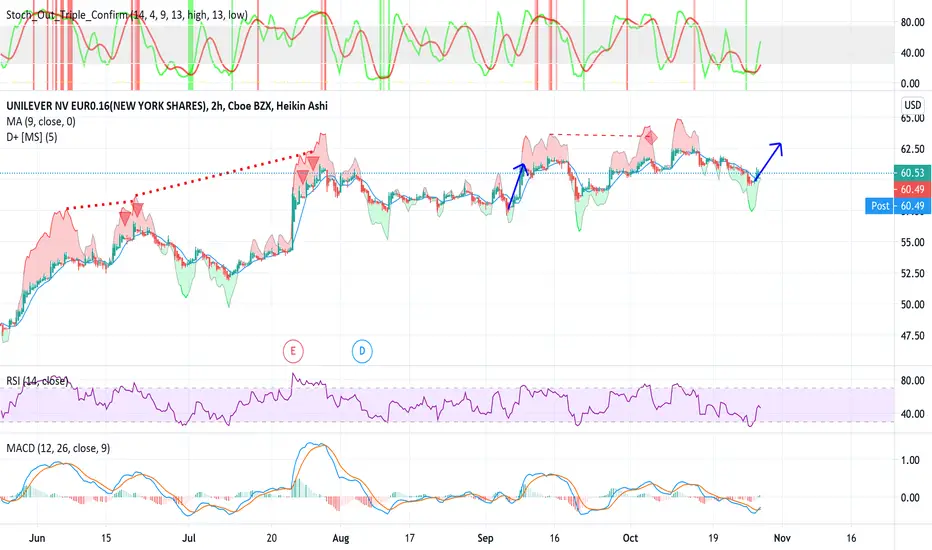The width and height of the screenshot is (932, 550).
Task: Click 1.00 on the MACD pane scale
Action: (910, 460)
